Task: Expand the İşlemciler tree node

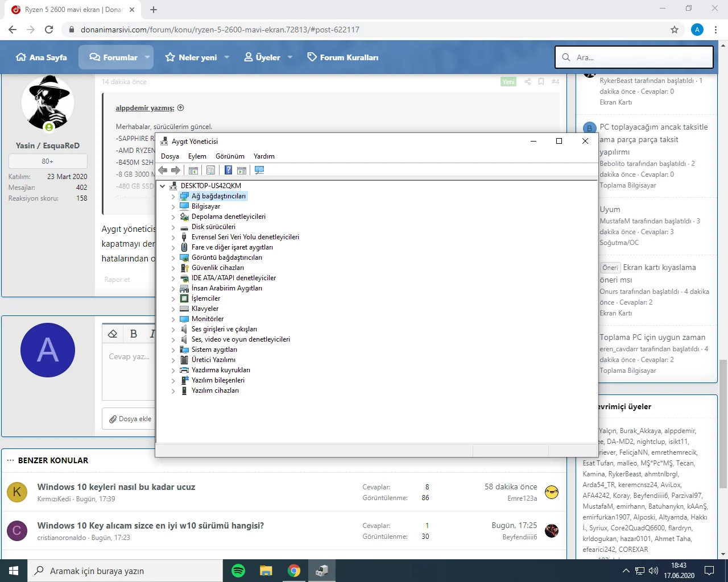Action: point(173,298)
